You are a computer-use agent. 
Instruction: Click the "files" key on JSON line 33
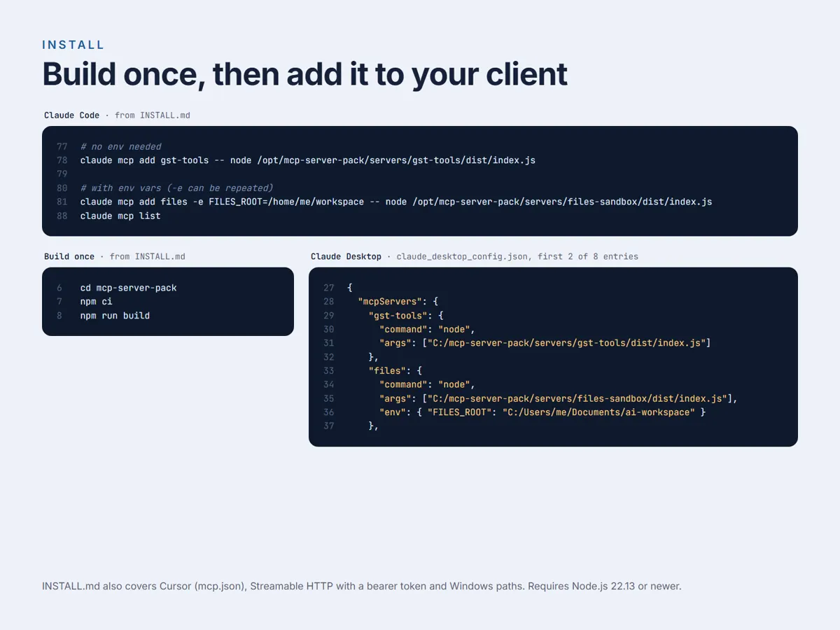click(x=387, y=371)
